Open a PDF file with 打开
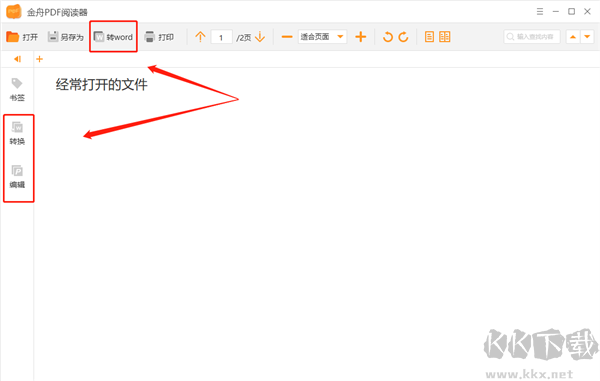Image resolution: width=600 pixels, height=381 pixels. [22, 37]
